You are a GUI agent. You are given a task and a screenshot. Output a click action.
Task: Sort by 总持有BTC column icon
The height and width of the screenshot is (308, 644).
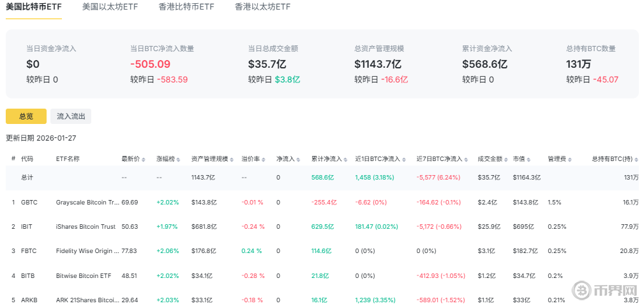pos(636,159)
